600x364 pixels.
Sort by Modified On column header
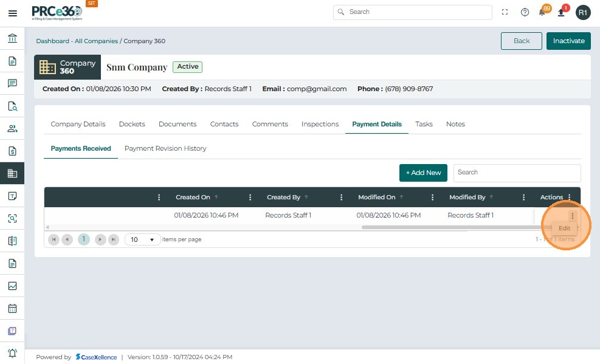pyautogui.click(x=376, y=197)
